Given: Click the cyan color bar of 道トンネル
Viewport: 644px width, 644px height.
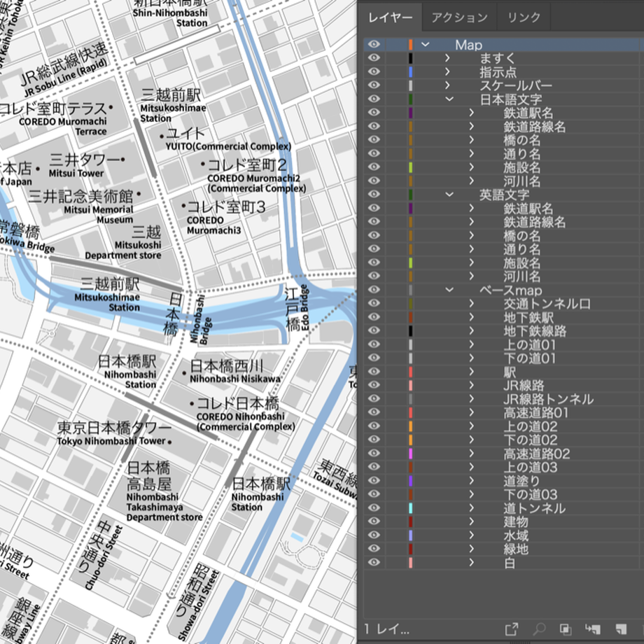Looking at the screenshot, I should pos(410,507).
